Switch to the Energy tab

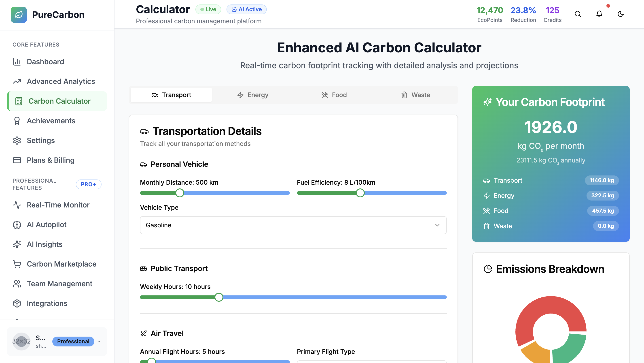[x=253, y=95]
